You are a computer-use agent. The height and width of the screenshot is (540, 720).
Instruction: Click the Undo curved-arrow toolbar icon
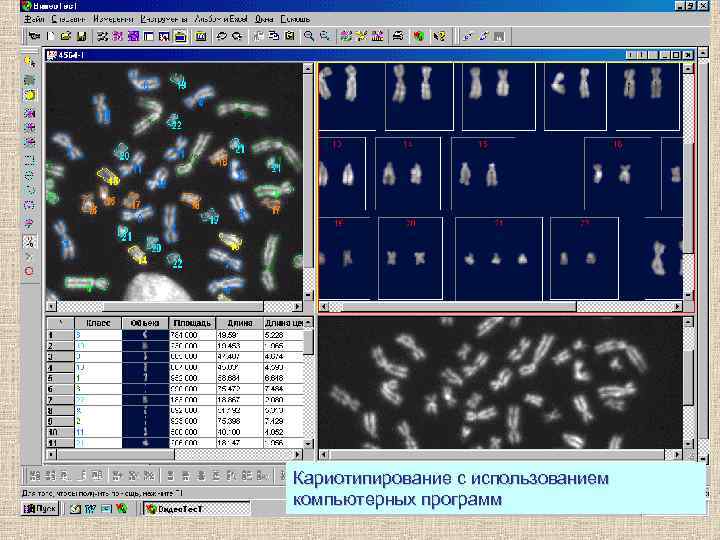click(222, 36)
